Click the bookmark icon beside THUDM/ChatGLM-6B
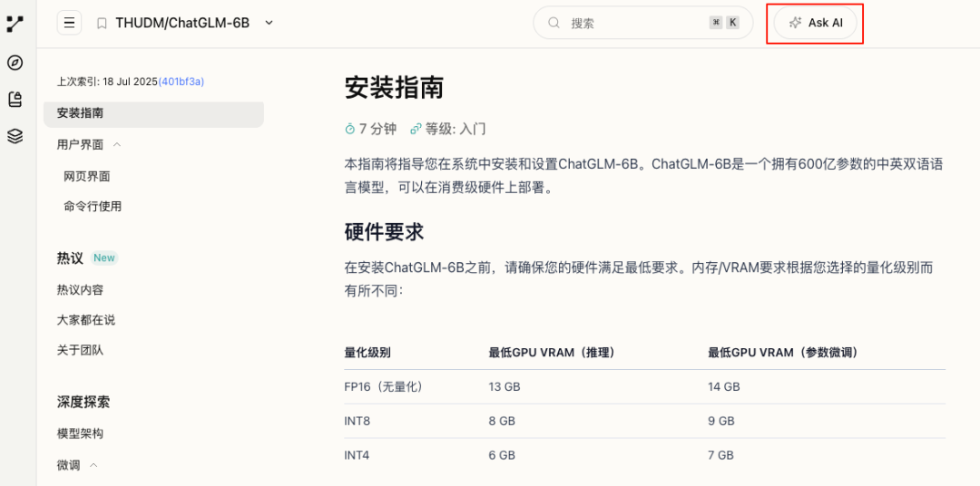Screen dimensions: 980x486 [x=102, y=23]
